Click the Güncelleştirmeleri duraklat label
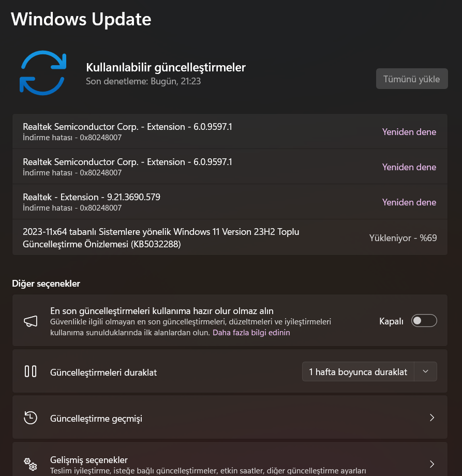Image resolution: width=462 pixels, height=476 pixels. tap(103, 373)
